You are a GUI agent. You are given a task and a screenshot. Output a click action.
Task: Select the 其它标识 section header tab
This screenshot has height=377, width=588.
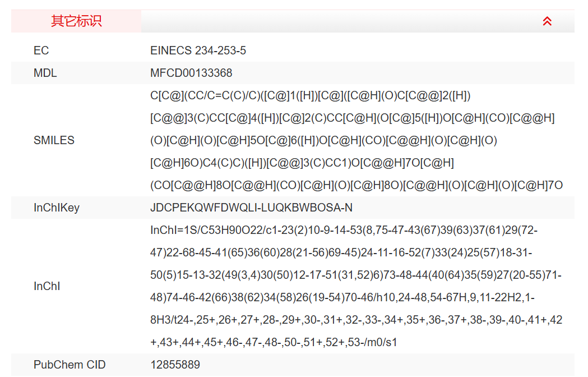click(x=76, y=21)
